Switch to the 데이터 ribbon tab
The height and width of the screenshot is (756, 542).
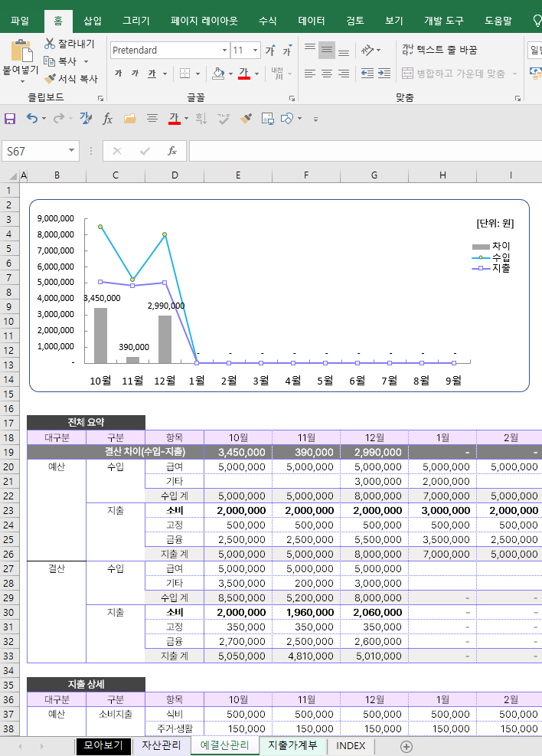(x=312, y=21)
